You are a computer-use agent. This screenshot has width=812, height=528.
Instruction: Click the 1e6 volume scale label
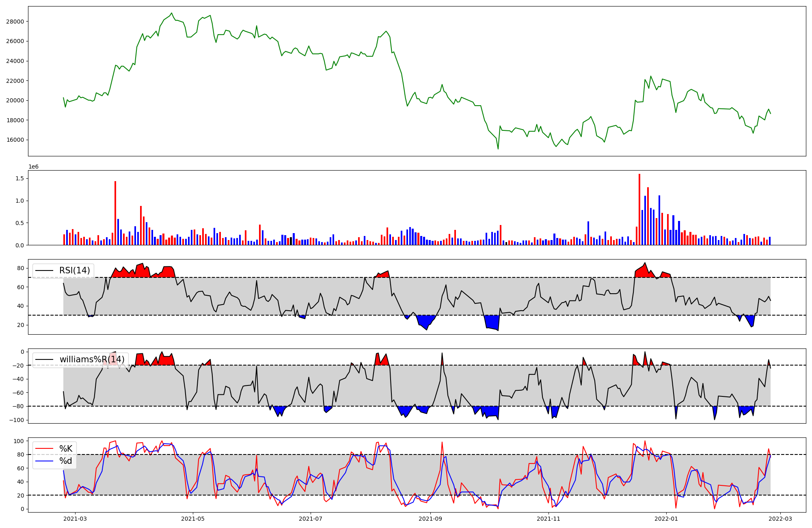click(33, 167)
